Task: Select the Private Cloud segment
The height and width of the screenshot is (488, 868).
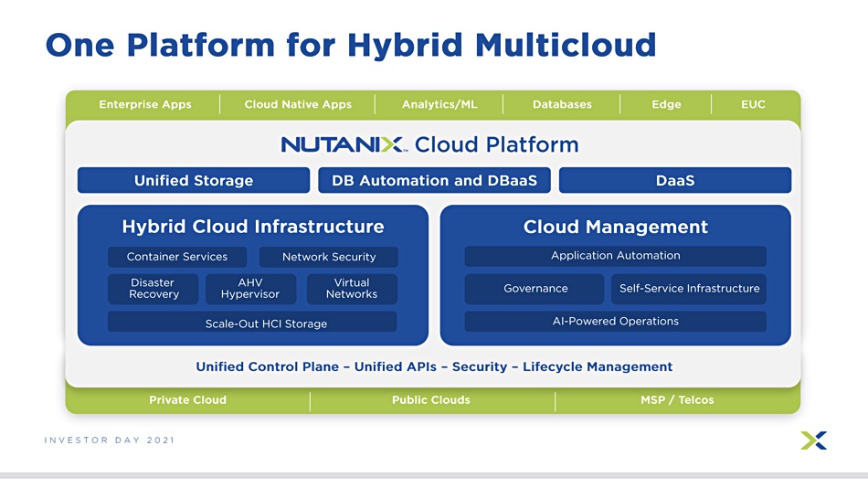Action: point(187,400)
